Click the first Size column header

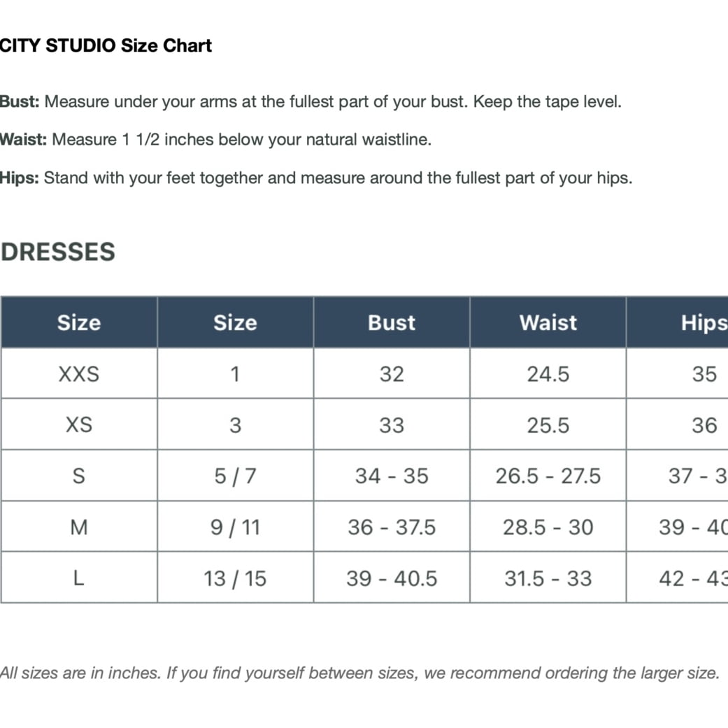point(79,322)
